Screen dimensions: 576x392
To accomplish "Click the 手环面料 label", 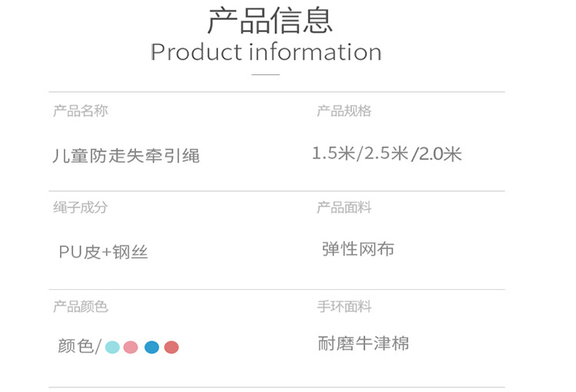I will tap(344, 307).
